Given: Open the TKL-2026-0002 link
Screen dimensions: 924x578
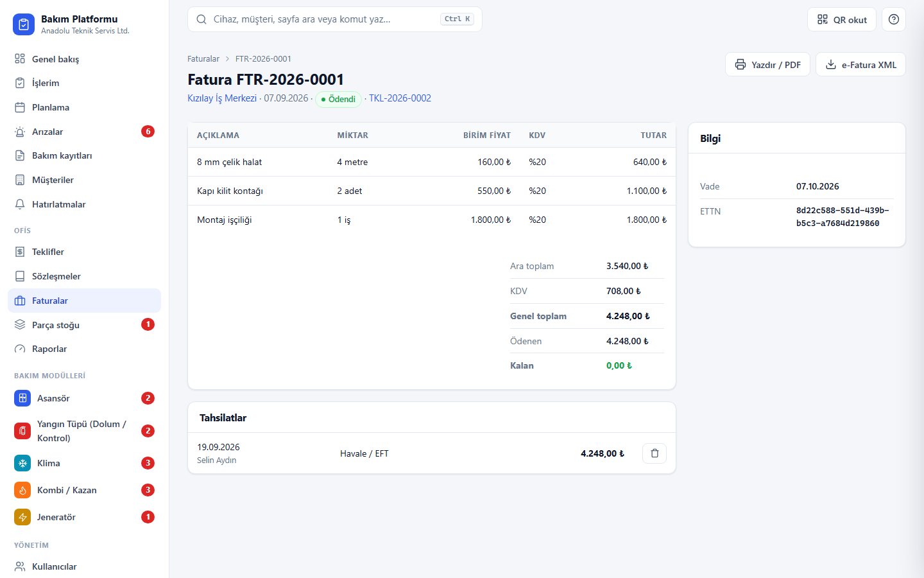Looking at the screenshot, I should click(400, 98).
